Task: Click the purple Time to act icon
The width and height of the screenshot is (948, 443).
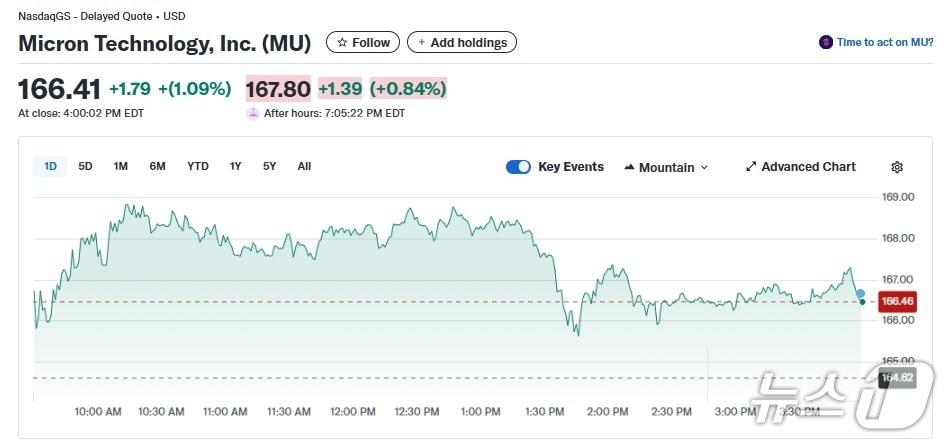Action: pyautogui.click(x=825, y=42)
